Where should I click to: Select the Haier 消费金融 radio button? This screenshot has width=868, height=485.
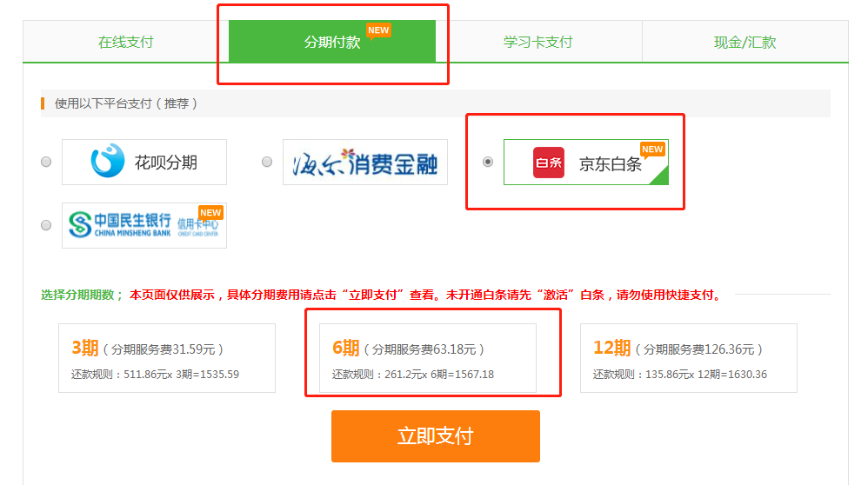[x=267, y=162]
